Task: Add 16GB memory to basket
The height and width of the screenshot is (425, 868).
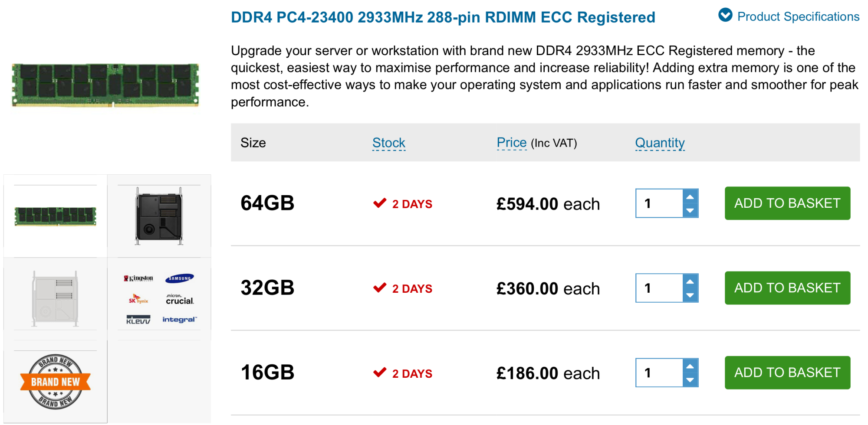Action: [x=787, y=372]
